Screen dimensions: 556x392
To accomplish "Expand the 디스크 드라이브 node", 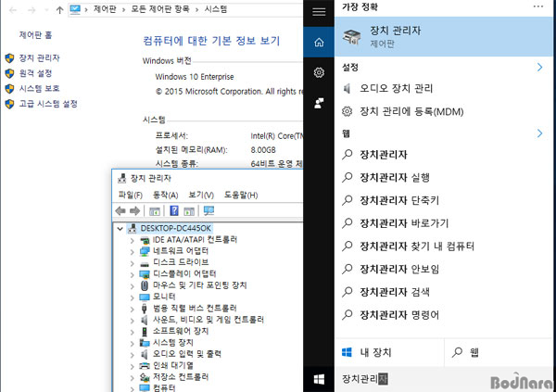I will point(132,263).
